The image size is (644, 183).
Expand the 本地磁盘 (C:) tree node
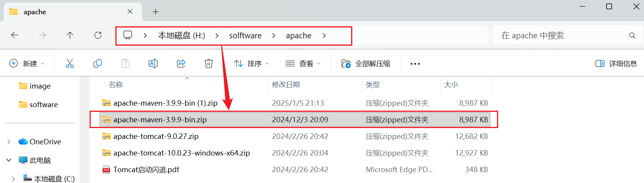(x=14, y=179)
